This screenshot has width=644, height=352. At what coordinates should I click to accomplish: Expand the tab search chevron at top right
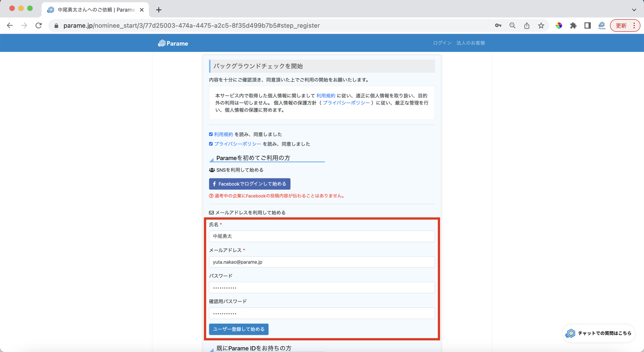[x=634, y=10]
